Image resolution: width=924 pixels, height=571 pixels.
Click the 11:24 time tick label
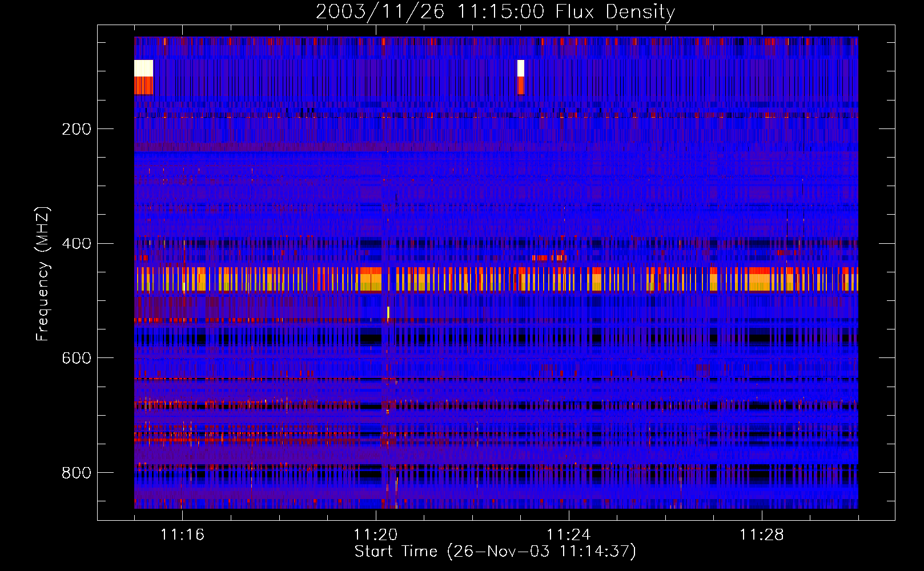pyautogui.click(x=568, y=534)
